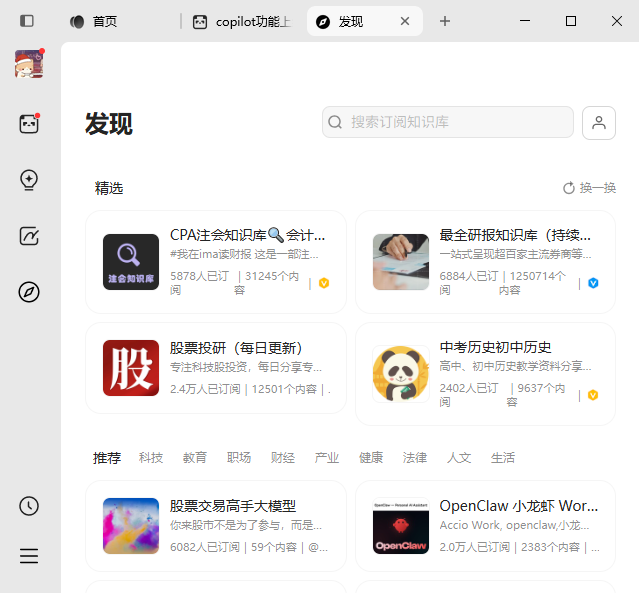Select the 教育 category tab

coord(195,458)
